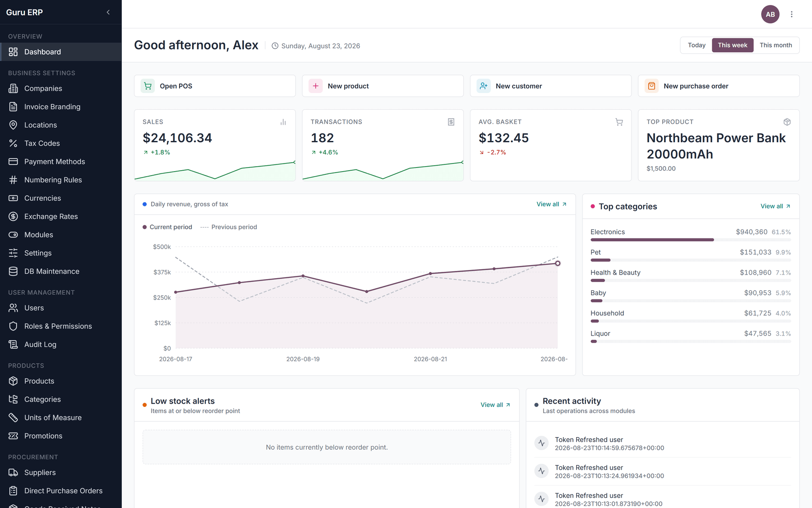Image resolution: width=812 pixels, height=508 pixels.
Task: Click the date Sunday, August 23, 2026
Action: [321, 46]
